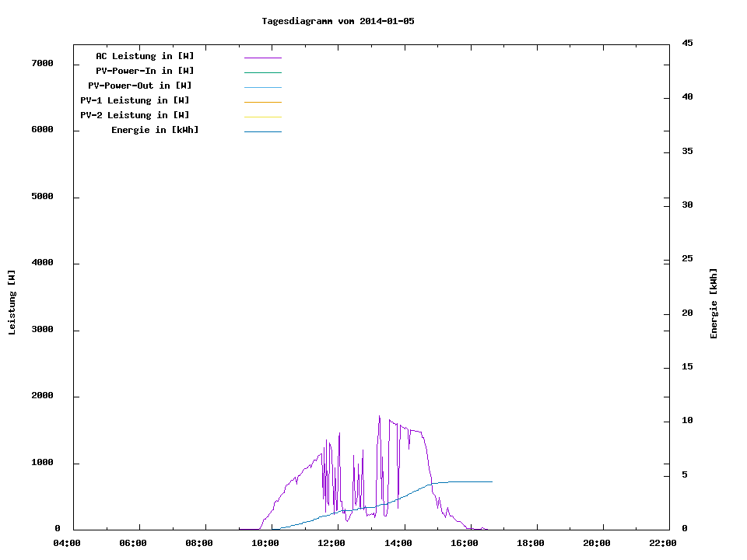
Task: Click the 18:00 time axis label
Action: (x=531, y=543)
